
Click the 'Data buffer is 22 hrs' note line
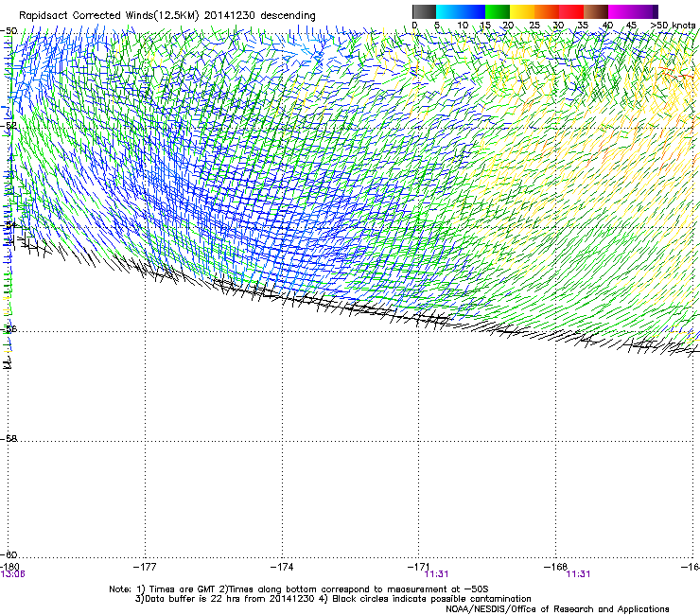click(x=333, y=599)
